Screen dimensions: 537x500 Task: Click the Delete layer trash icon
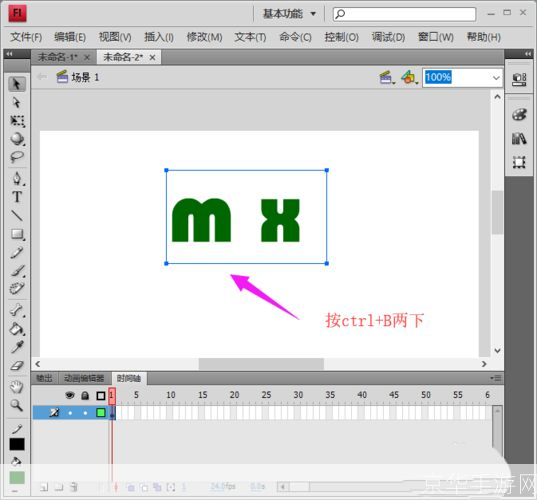74,487
